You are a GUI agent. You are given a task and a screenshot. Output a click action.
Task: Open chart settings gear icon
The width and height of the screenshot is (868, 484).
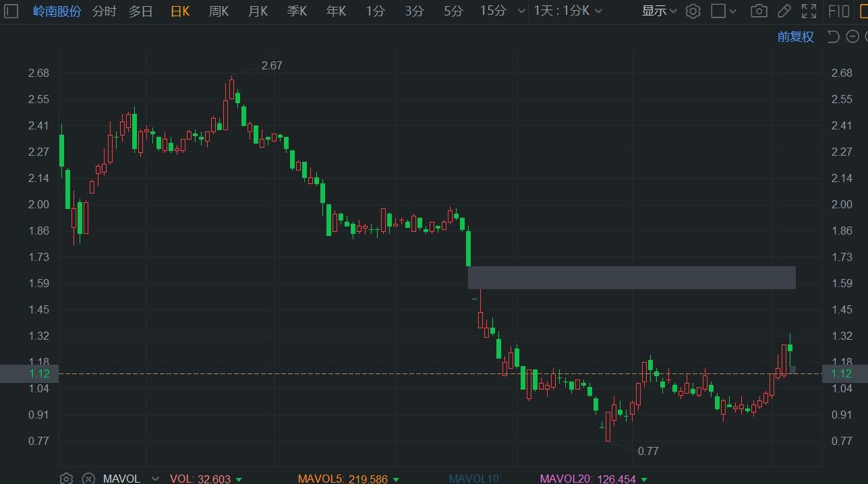click(x=693, y=11)
